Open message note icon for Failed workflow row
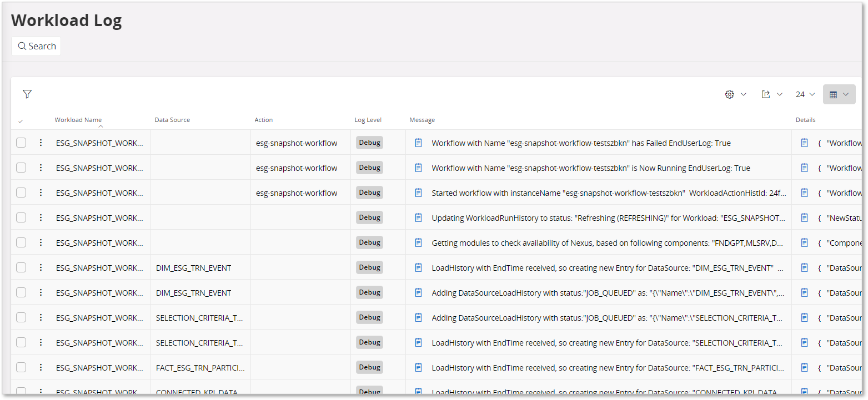Screen dimensions: 868x400 [x=419, y=143]
